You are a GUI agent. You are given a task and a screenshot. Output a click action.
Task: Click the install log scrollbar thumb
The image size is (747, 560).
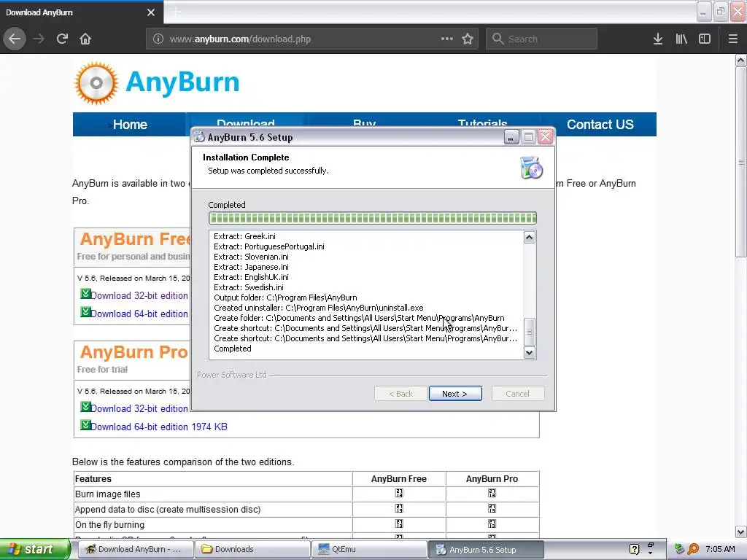[x=530, y=332]
